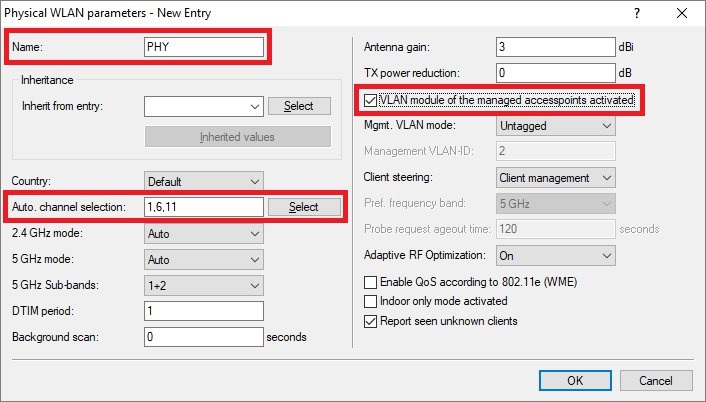Check Indoor only mode activated

coord(372,301)
